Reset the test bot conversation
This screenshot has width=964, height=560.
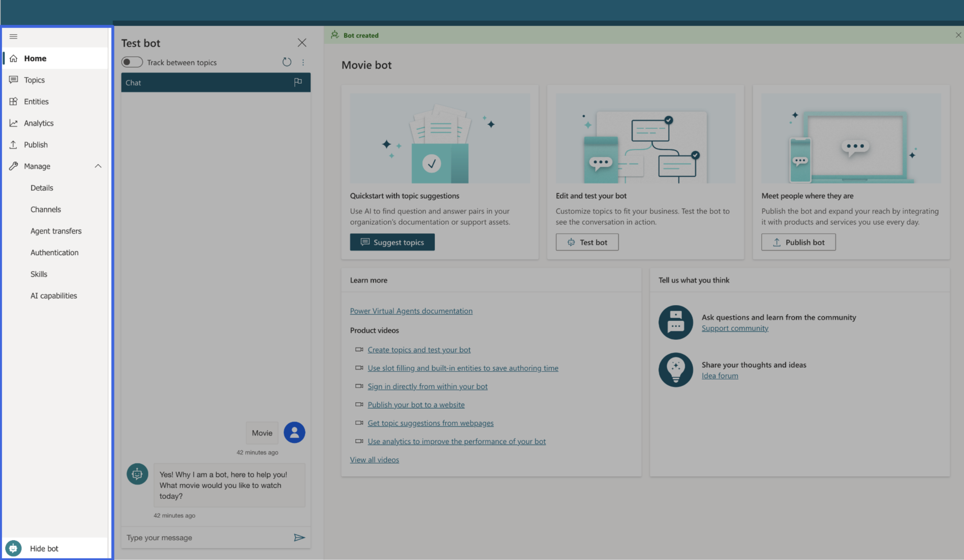(x=287, y=62)
